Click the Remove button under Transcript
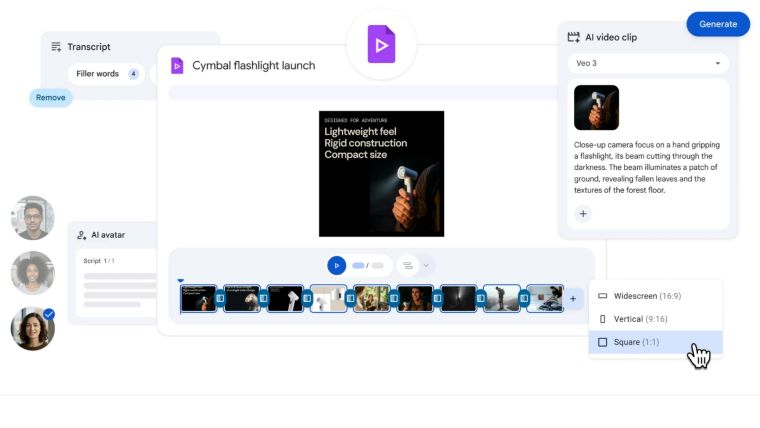Viewport: 760px width, 428px height. pyautogui.click(x=51, y=97)
